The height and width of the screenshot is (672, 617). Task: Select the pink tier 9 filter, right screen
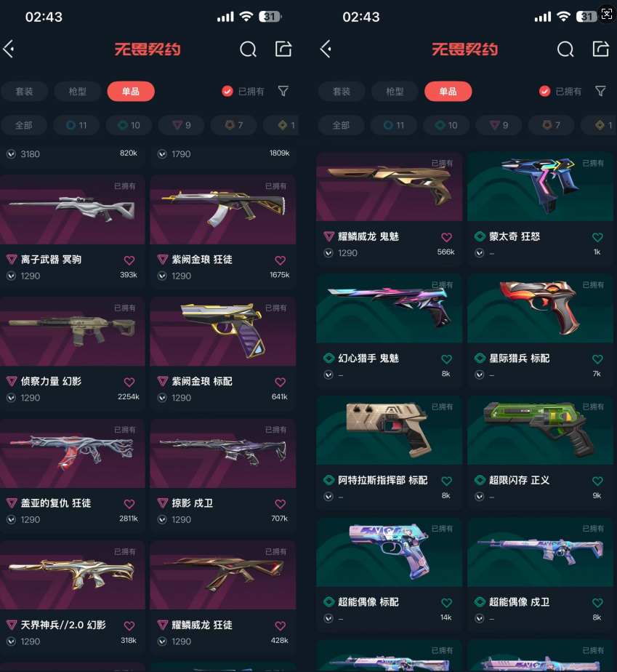(499, 125)
